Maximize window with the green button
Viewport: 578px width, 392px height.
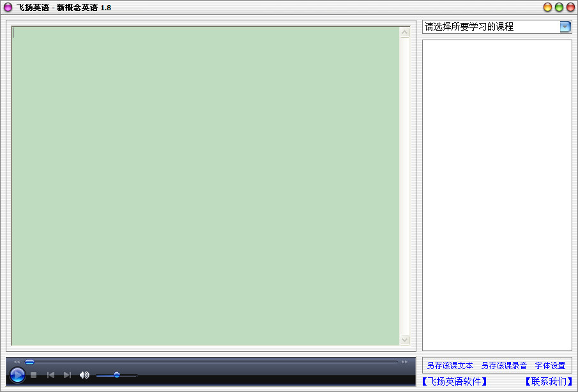559,8
